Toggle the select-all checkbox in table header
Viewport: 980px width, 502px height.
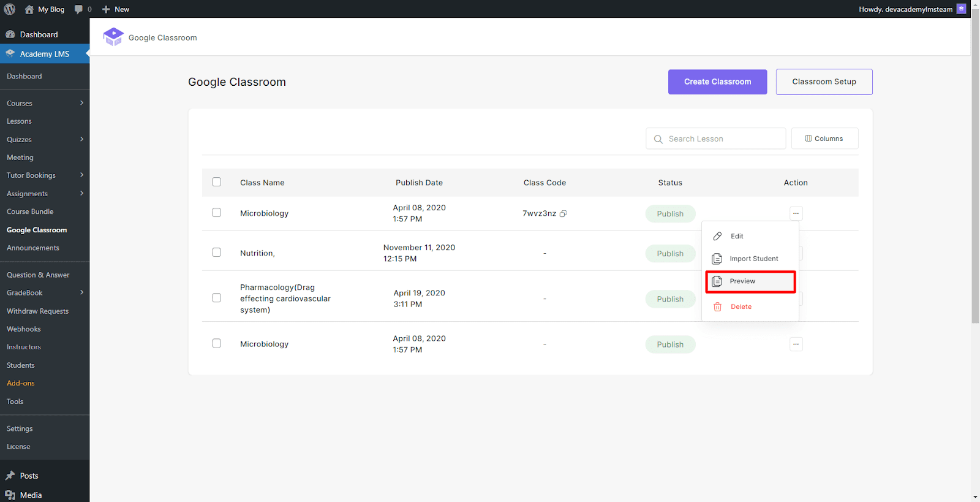[x=216, y=182]
